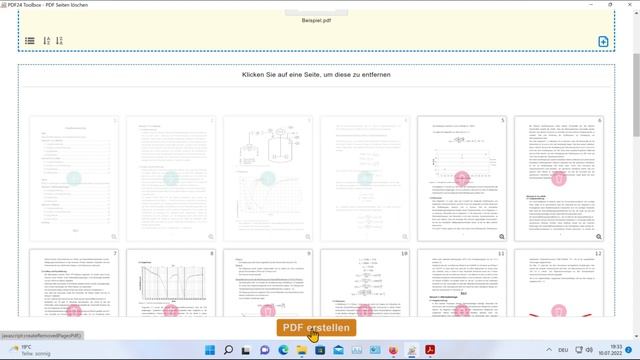This screenshot has height=360, width=640.
Task: Zoom into page 1 with magnifier icon
Action: pyautogui.click(x=114, y=237)
